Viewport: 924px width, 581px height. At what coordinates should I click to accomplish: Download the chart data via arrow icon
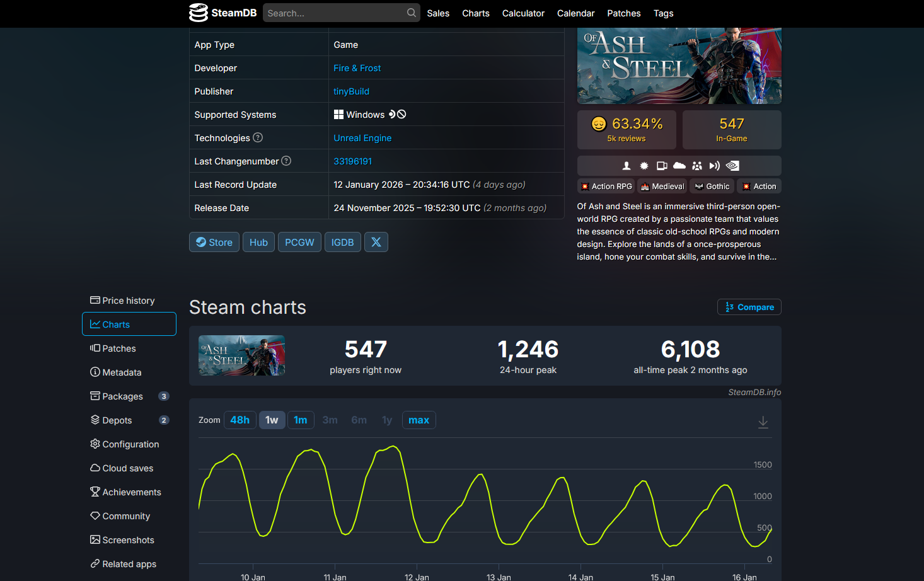(x=763, y=422)
